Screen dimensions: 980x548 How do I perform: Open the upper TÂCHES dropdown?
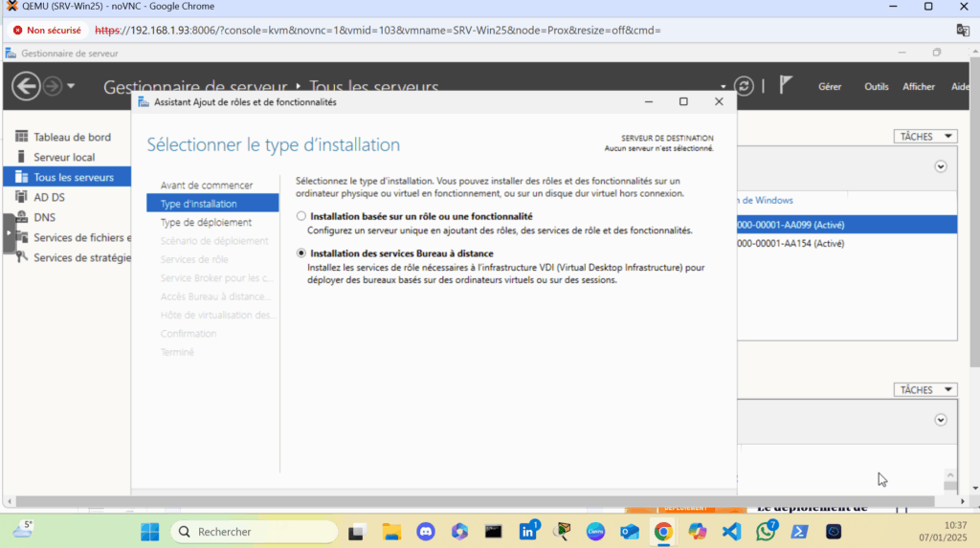tap(925, 136)
